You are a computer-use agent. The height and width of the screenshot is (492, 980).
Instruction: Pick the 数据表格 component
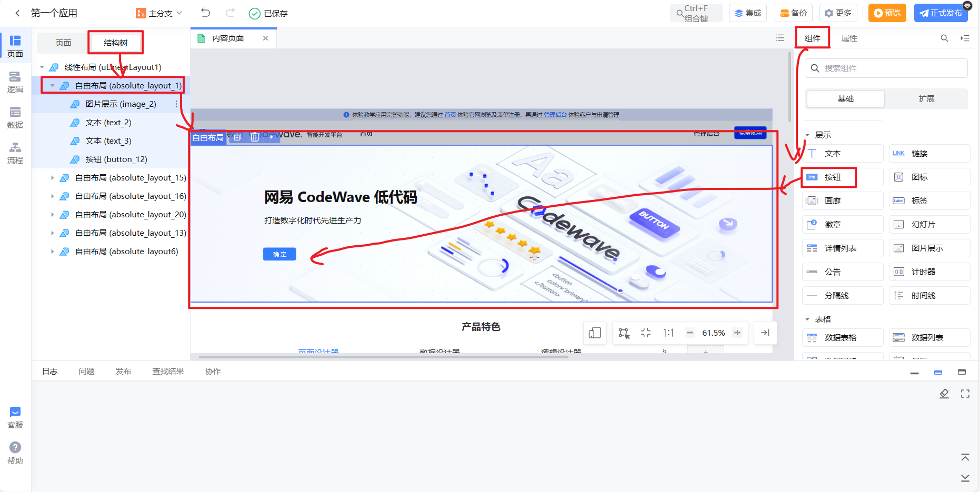click(x=843, y=338)
